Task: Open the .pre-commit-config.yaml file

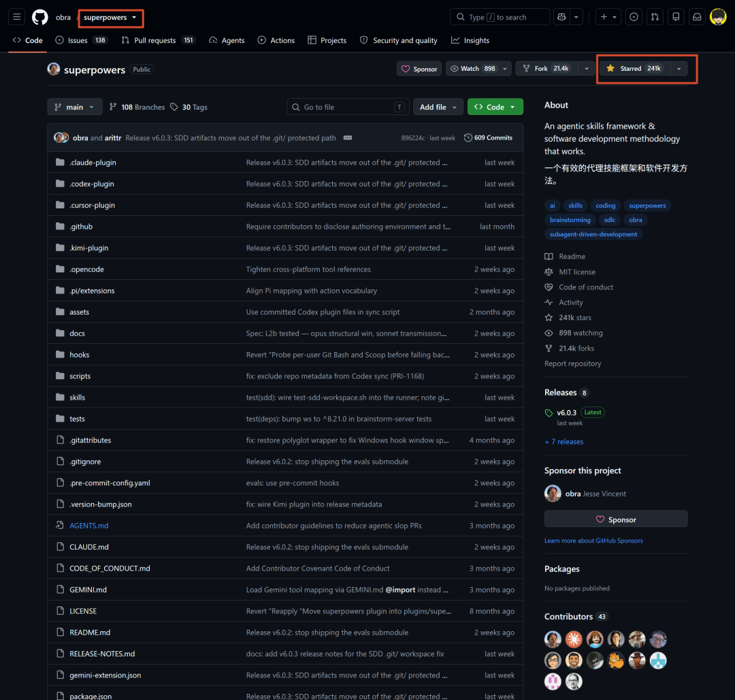Action: coord(110,483)
